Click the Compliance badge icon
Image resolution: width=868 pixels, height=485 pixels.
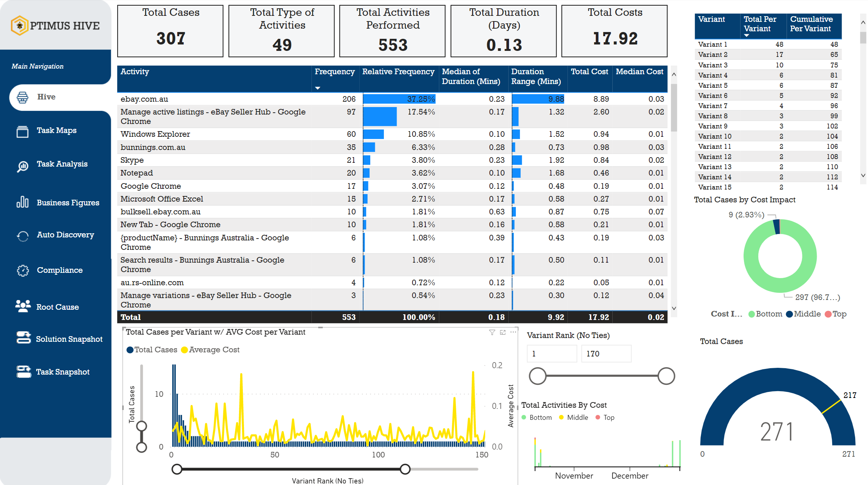23,270
